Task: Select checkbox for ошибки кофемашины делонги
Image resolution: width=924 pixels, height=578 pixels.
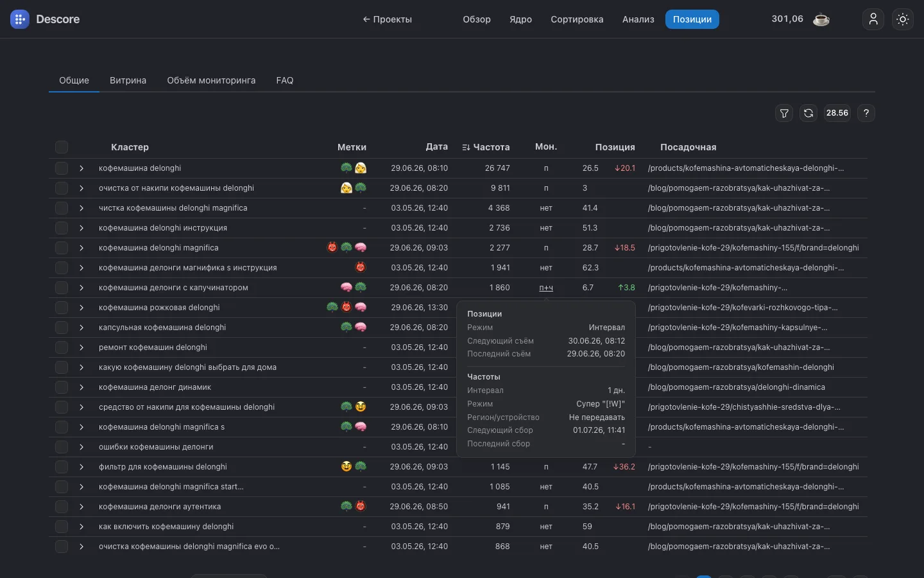Action: click(x=62, y=447)
